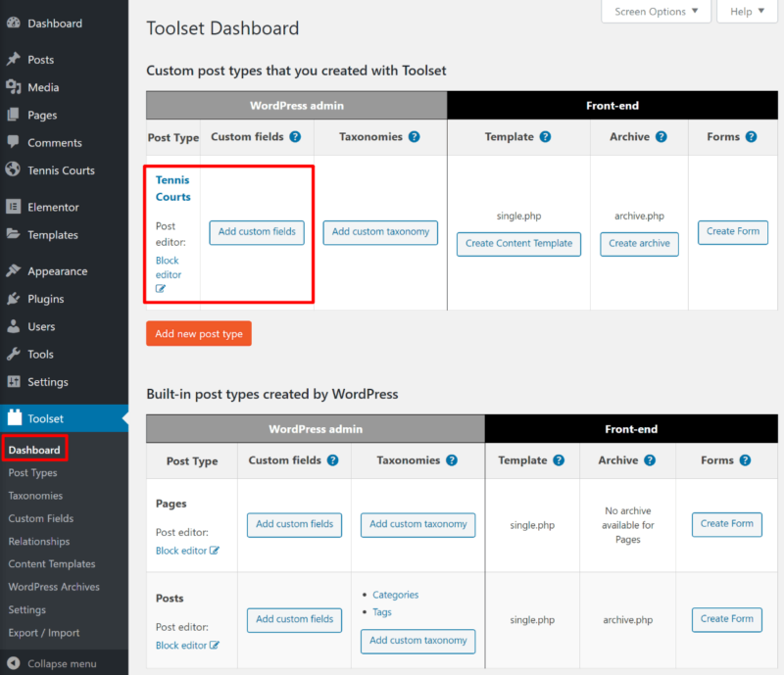784x675 pixels.
Task: Add custom taxonomy for Pages
Action: pos(418,524)
